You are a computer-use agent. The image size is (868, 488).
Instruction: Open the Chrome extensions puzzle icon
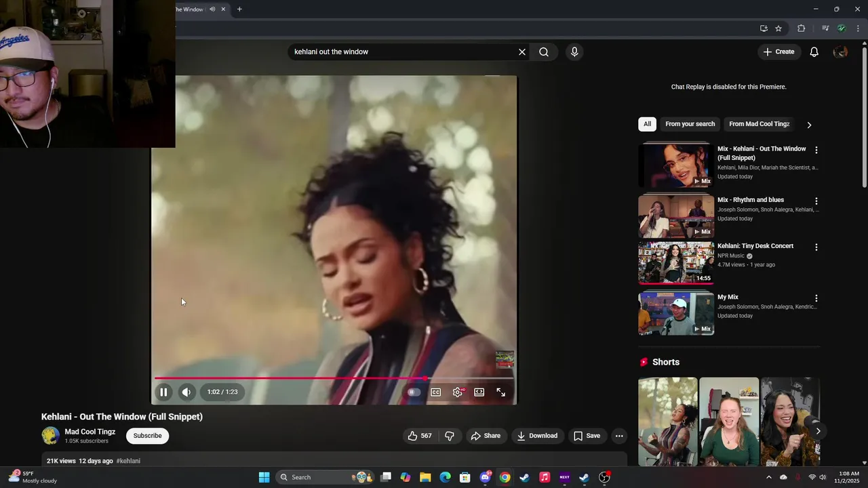(x=802, y=28)
